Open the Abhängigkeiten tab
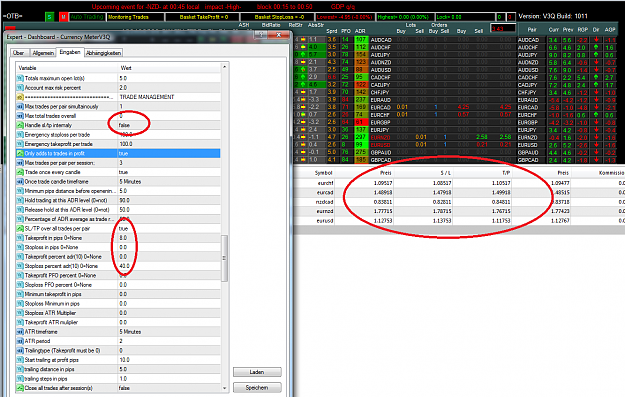 pyautogui.click(x=103, y=53)
